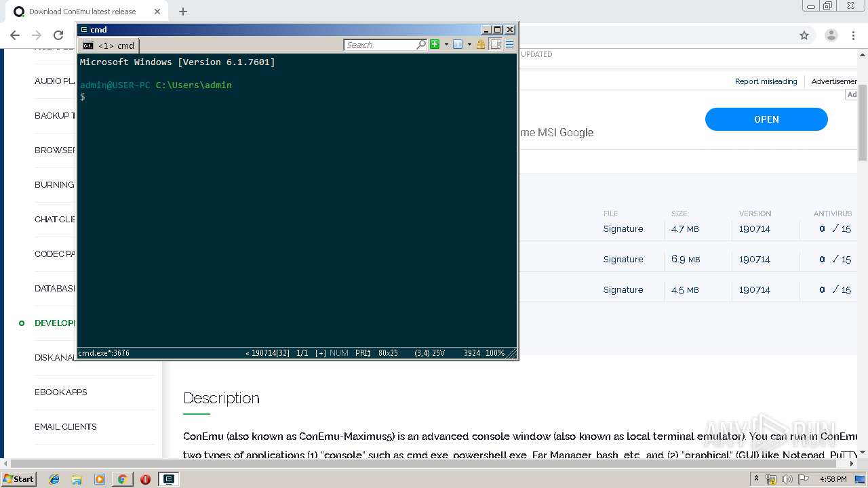This screenshot has height=488, width=868.
Task: Click the ConEmu search magnifier icon
Action: pyautogui.click(x=421, y=45)
